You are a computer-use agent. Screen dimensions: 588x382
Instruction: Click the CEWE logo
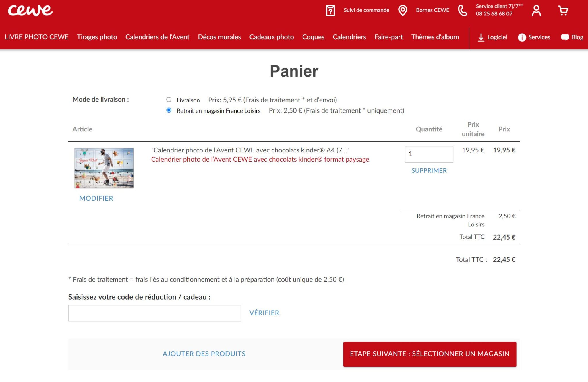(x=30, y=11)
